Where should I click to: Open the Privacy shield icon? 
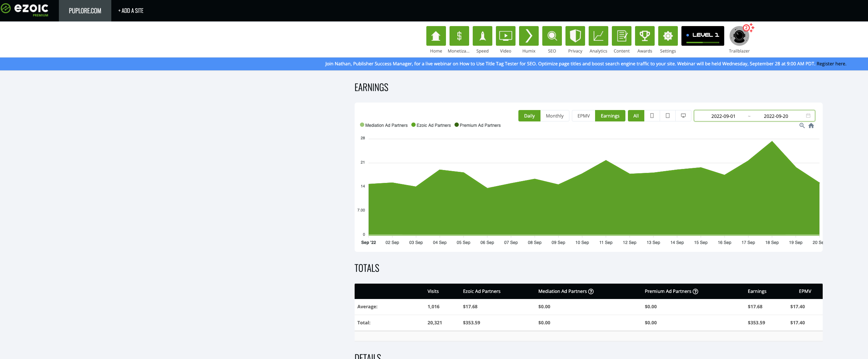tap(575, 36)
